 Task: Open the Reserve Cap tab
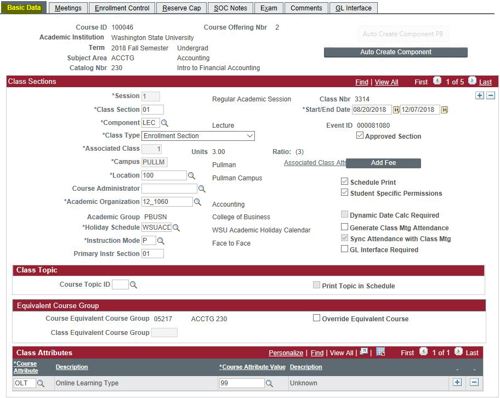tap(182, 8)
